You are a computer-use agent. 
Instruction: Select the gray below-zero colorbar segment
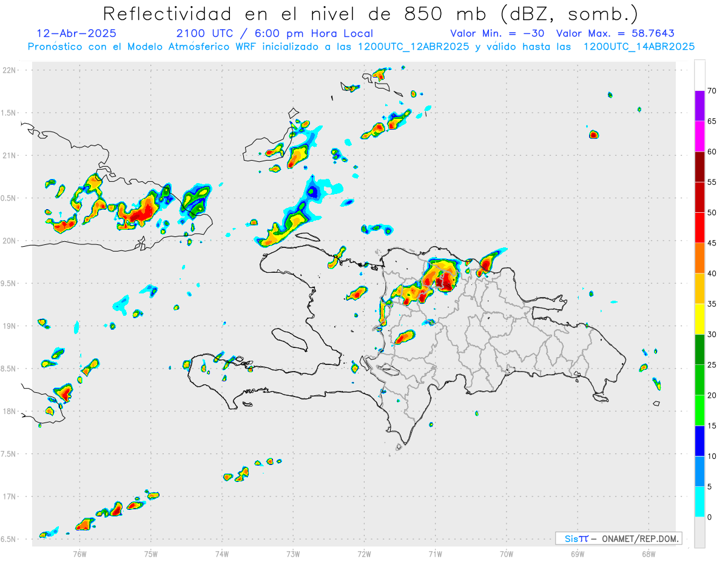699,532
